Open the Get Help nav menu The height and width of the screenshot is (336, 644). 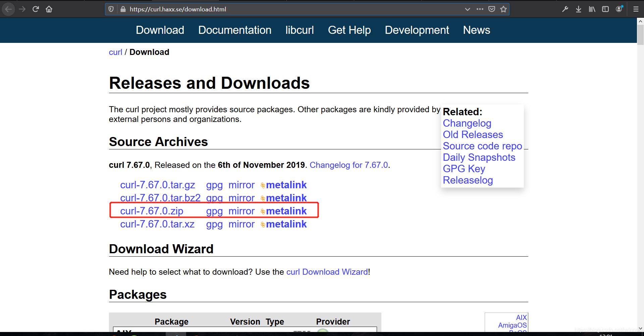pyautogui.click(x=349, y=30)
